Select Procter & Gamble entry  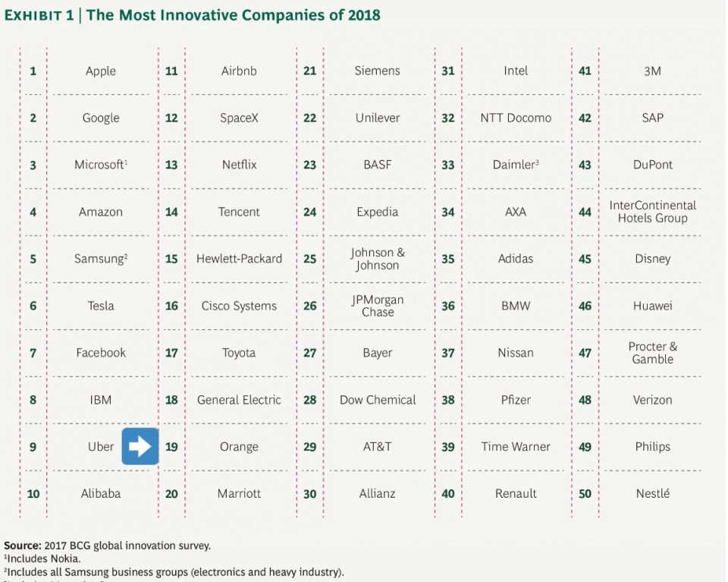pos(652,353)
